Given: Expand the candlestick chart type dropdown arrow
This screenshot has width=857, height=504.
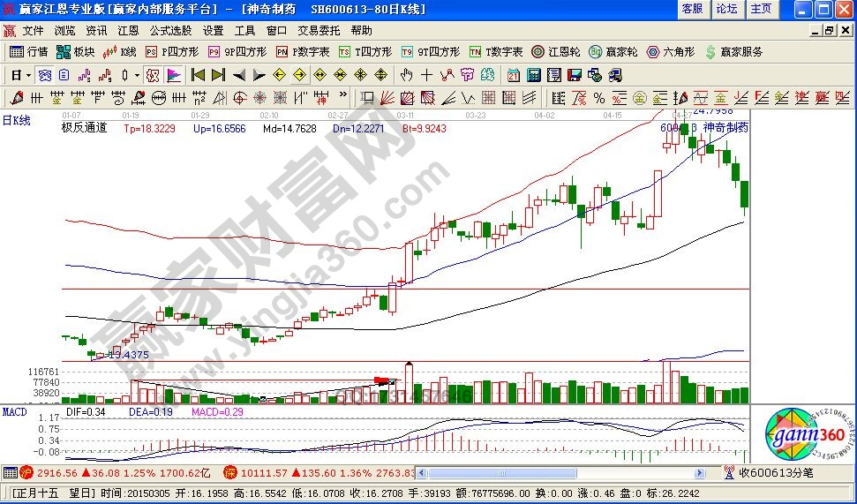Looking at the screenshot, I should click(137, 75).
